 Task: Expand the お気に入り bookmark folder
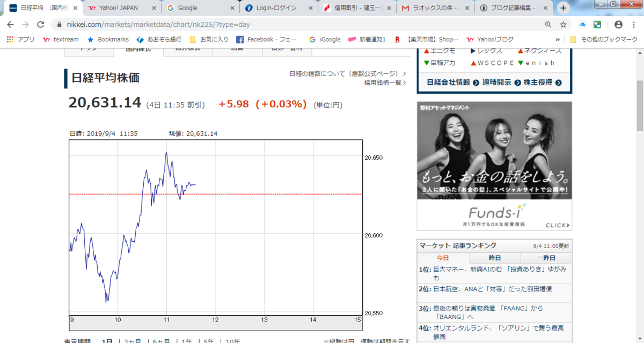click(209, 39)
